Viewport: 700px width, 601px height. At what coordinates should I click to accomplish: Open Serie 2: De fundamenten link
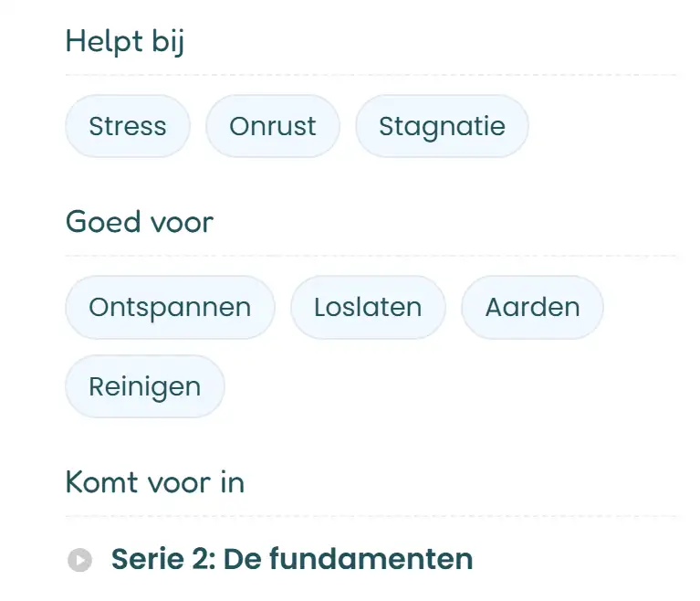(x=292, y=559)
